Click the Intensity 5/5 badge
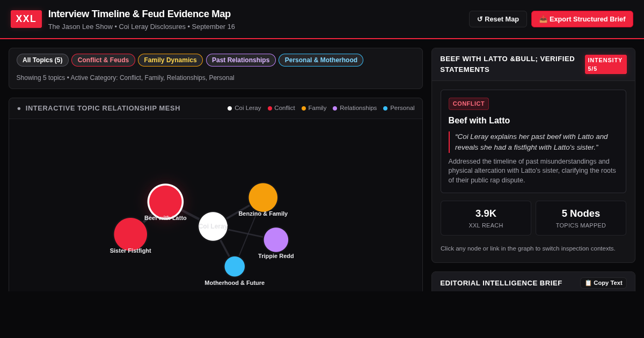The width and height of the screenshot is (644, 338). click(605, 64)
